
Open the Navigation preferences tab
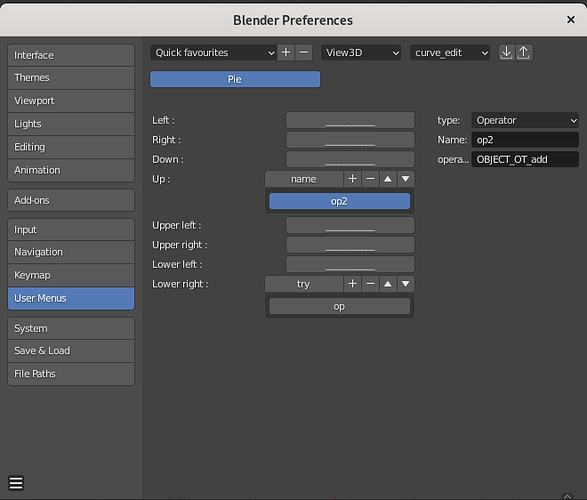(x=71, y=252)
